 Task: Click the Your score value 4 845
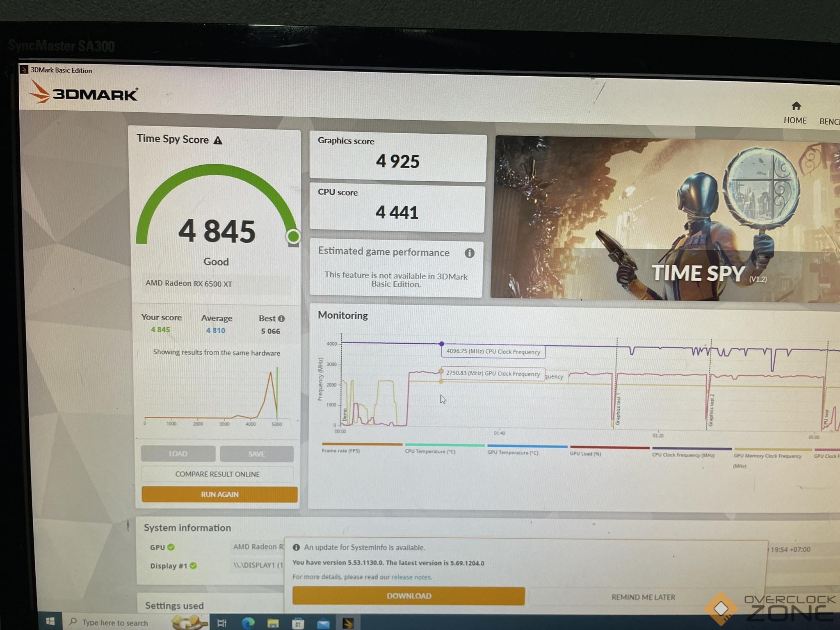[160, 330]
